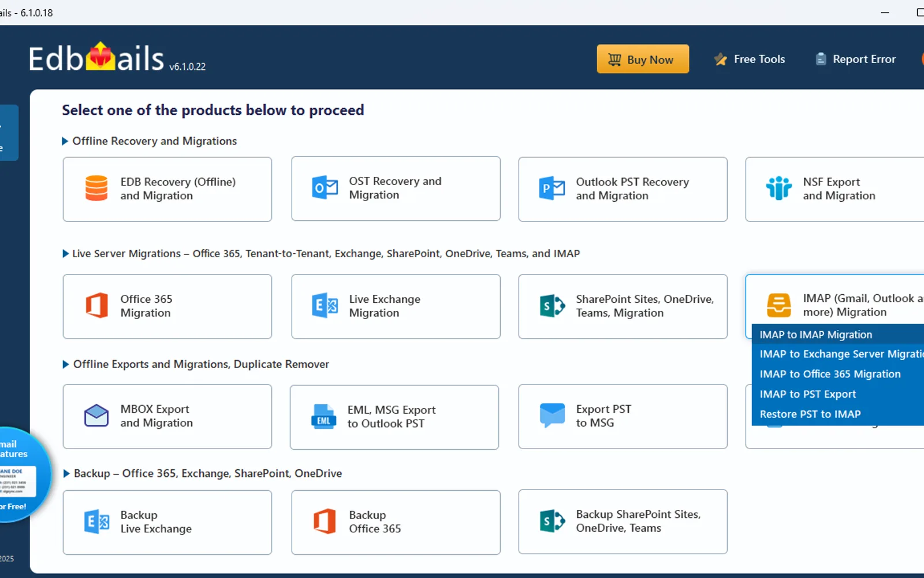Select Restore PST to IMAP
Image resolution: width=924 pixels, height=578 pixels.
point(838,414)
